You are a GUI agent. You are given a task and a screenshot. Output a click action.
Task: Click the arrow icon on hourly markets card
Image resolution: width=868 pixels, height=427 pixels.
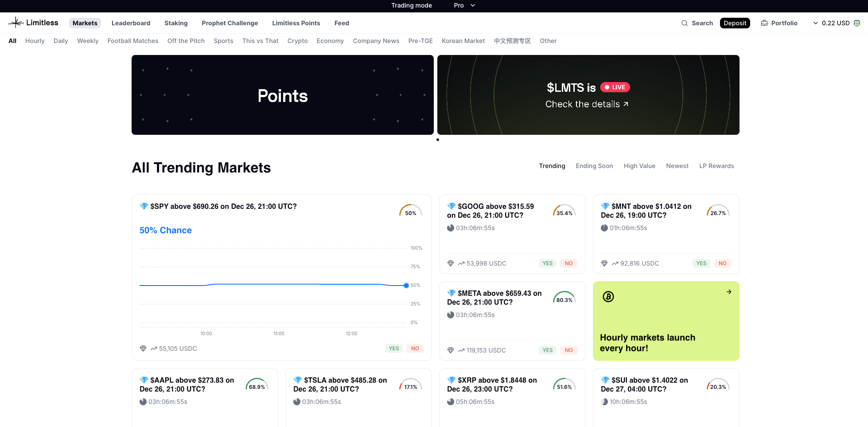pyautogui.click(x=728, y=292)
